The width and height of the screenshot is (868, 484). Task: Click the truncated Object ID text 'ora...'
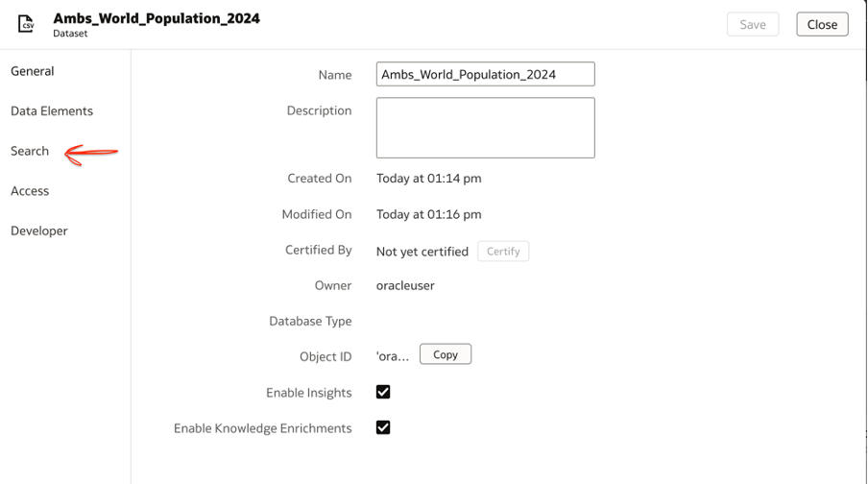click(x=393, y=356)
